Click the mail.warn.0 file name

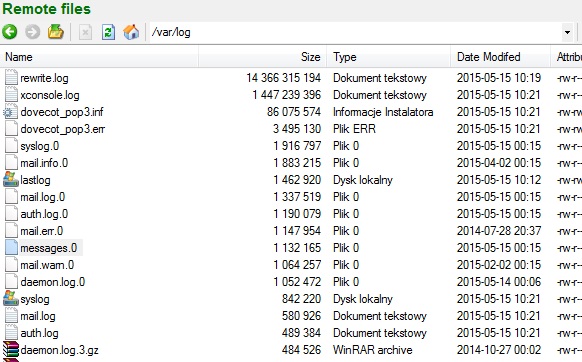(47, 265)
